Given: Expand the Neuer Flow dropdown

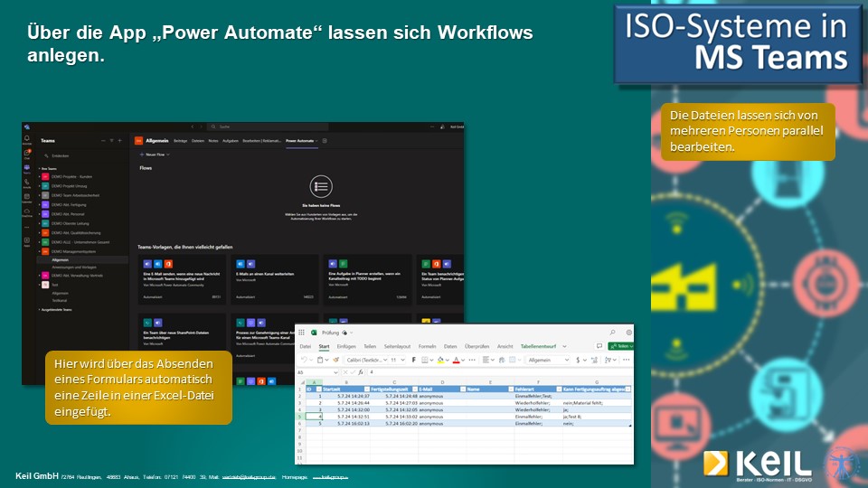Looking at the screenshot, I should 155,155.
